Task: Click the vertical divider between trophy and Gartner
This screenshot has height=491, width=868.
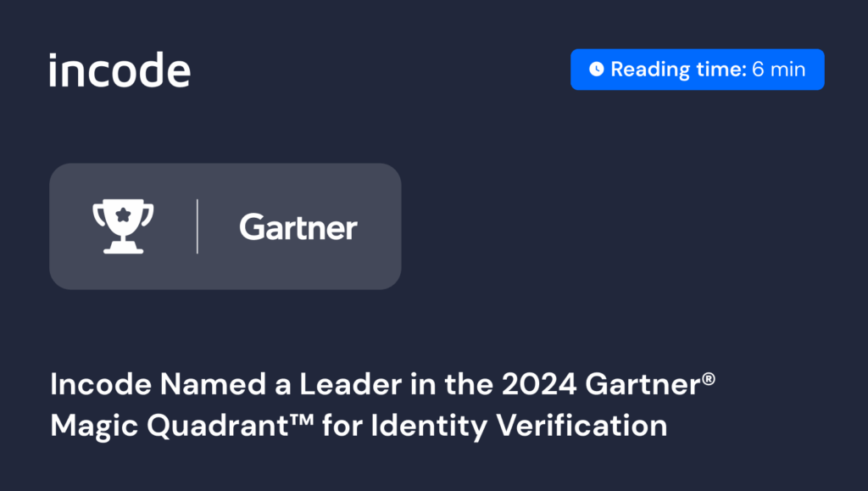Action: click(198, 226)
